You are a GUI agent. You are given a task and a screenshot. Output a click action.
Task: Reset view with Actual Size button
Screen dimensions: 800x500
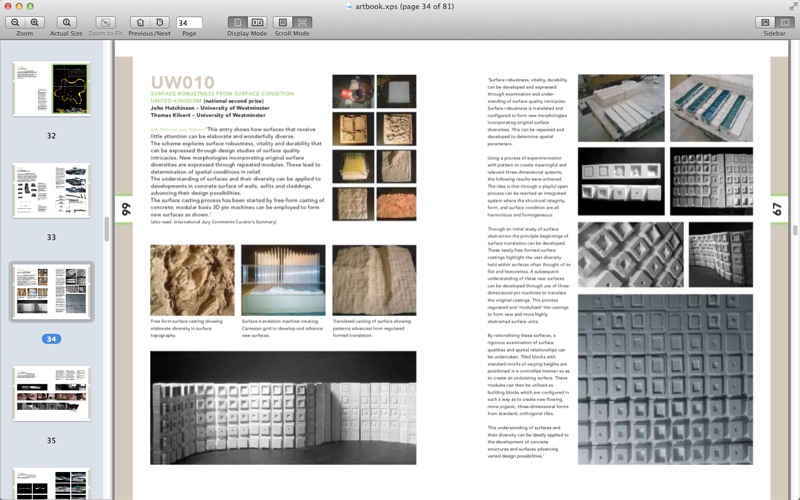66,22
